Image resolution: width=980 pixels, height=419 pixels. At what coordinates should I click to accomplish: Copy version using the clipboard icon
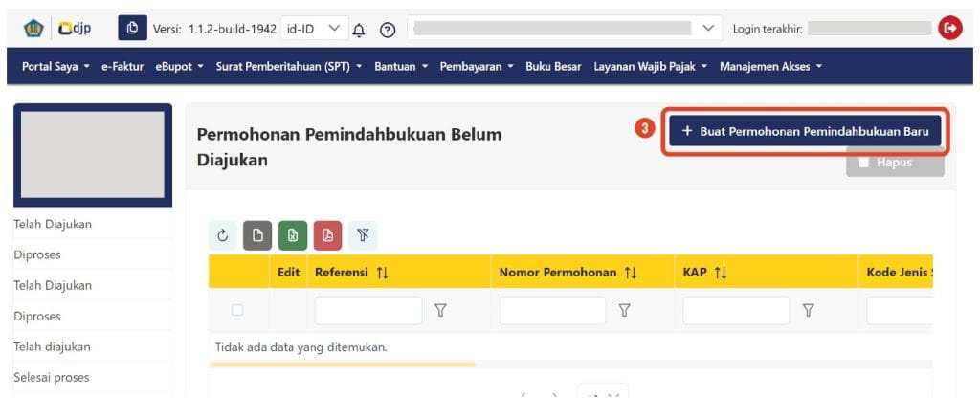(x=132, y=28)
